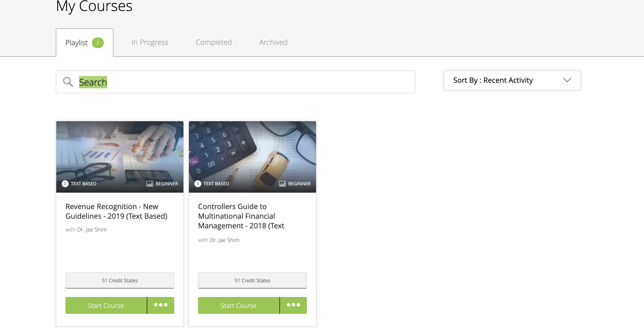The height and width of the screenshot is (329, 644).
Task: Open the Completed tab
Action: pyautogui.click(x=214, y=42)
